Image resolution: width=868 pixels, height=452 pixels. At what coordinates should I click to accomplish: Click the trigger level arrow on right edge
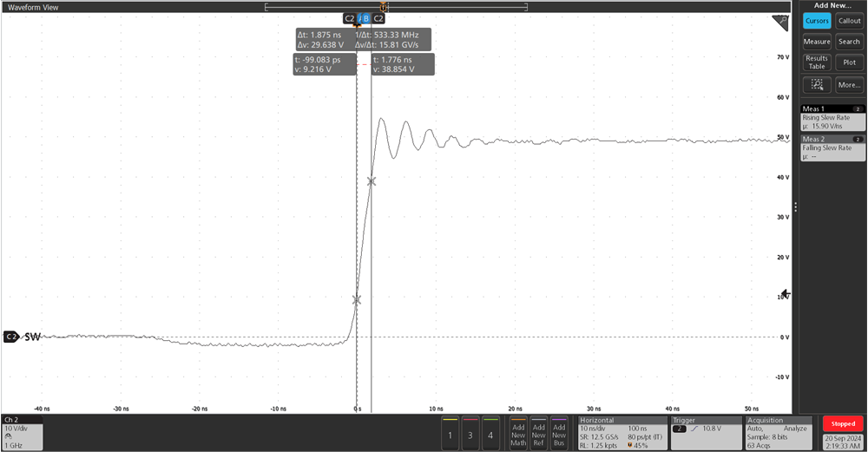(786, 295)
